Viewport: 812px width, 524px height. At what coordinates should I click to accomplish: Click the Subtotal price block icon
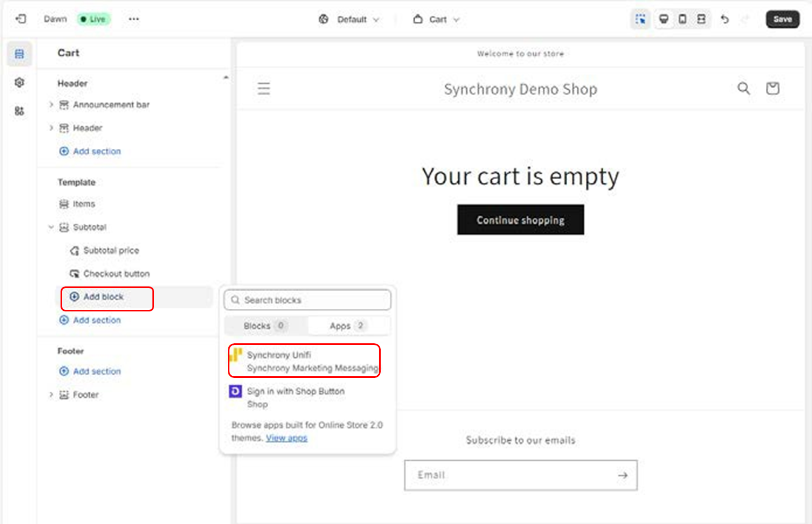[x=74, y=250]
